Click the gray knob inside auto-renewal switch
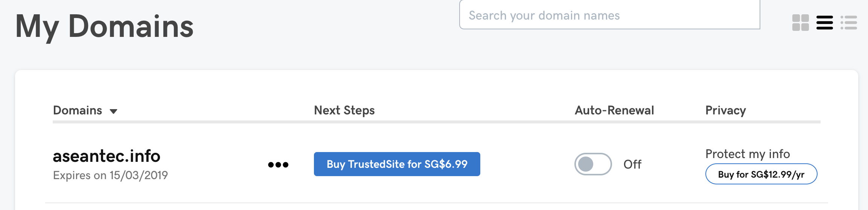The width and height of the screenshot is (868, 210). tap(586, 164)
